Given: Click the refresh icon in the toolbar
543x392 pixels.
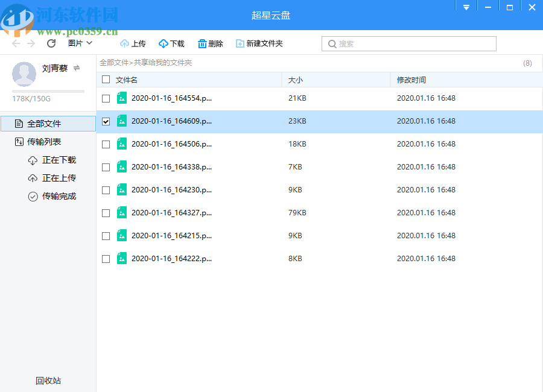Looking at the screenshot, I should pyautogui.click(x=51, y=43).
